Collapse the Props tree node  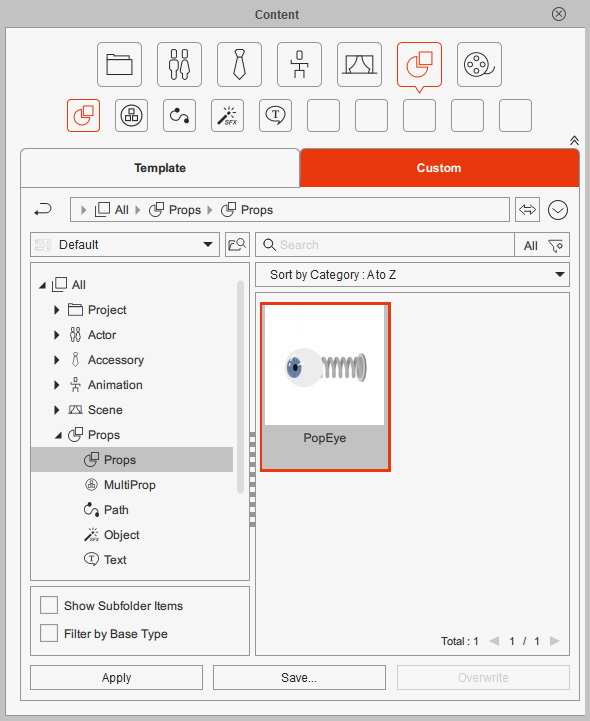58,435
